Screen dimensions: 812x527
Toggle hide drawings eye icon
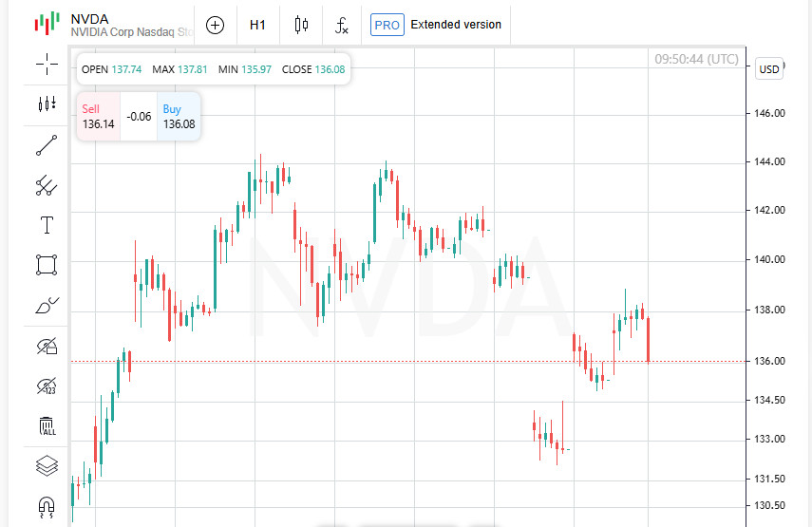coord(47,346)
